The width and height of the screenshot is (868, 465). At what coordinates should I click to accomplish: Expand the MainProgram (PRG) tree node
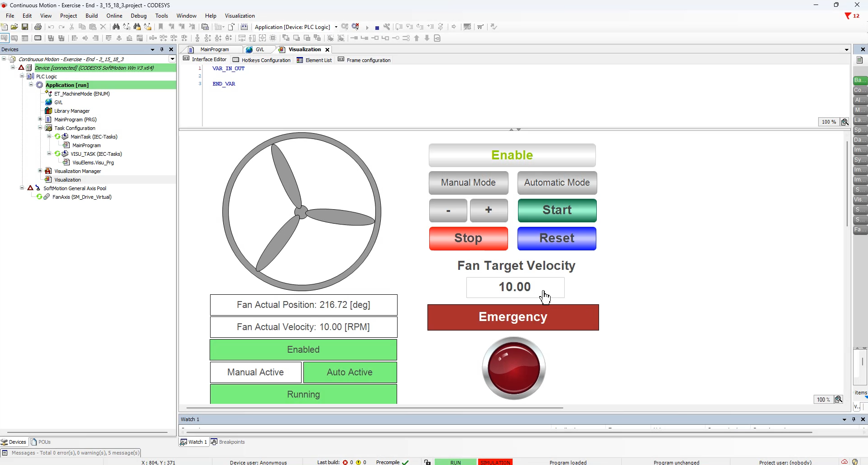[40, 119]
